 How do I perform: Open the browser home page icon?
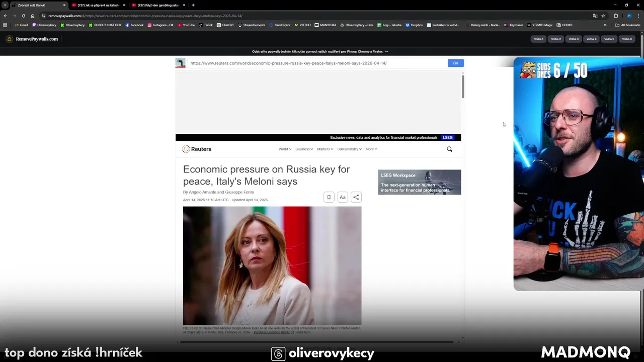[33, 16]
